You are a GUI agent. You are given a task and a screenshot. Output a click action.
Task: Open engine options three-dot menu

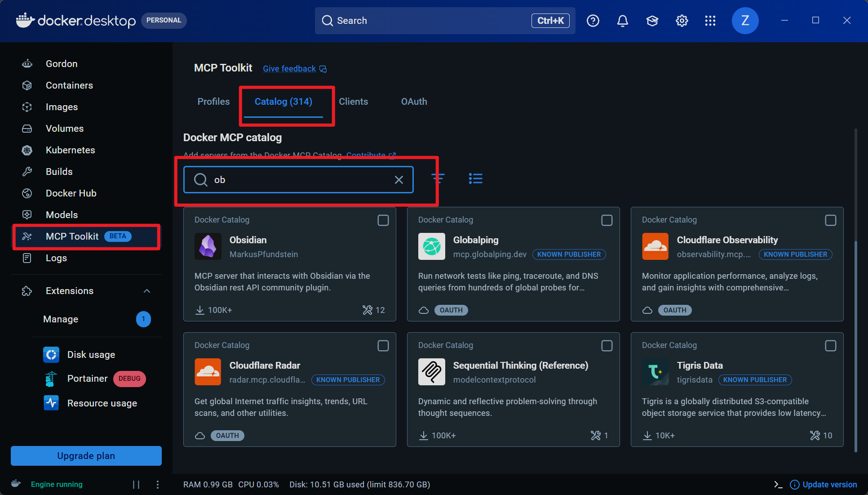157,484
